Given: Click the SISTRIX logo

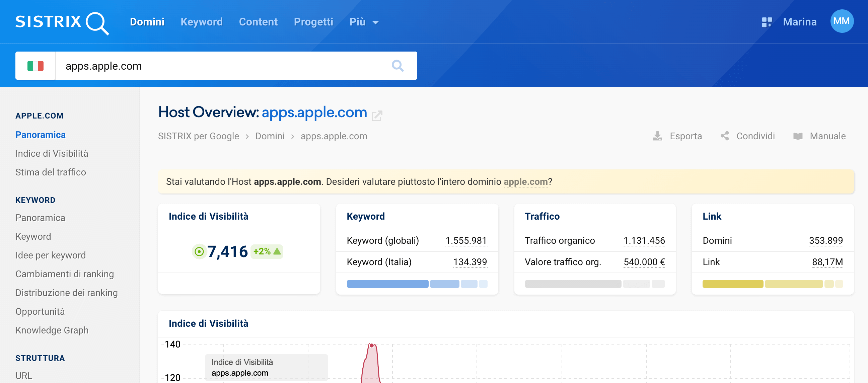Looking at the screenshot, I should 62,22.
